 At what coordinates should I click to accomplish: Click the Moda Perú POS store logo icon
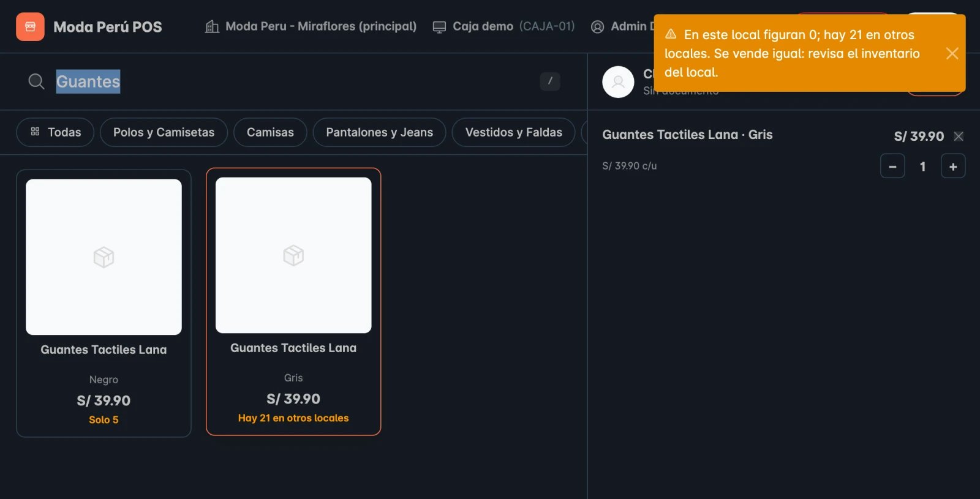point(30,27)
